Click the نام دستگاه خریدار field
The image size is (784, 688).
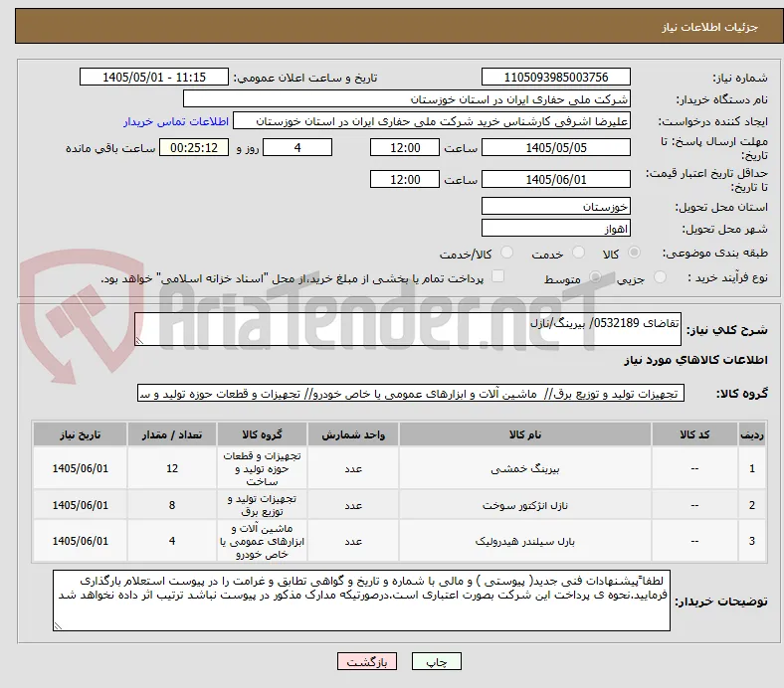coord(407,99)
